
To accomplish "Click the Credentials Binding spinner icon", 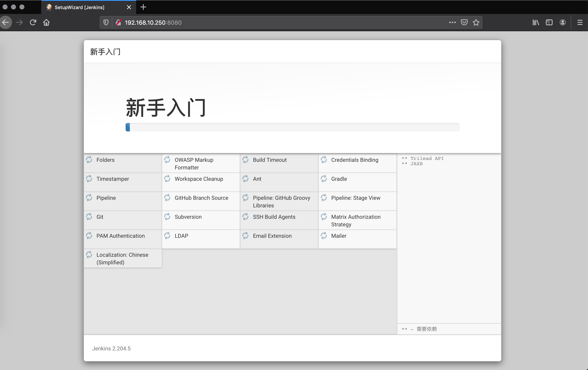I will click(x=324, y=160).
